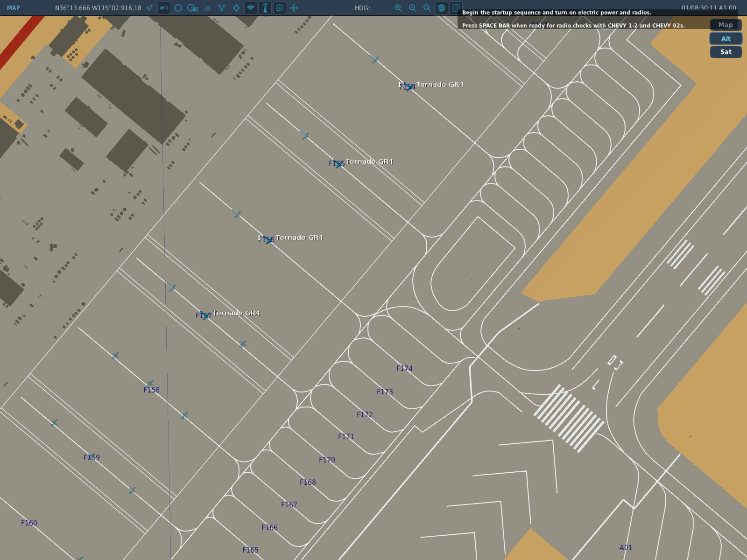Click the Tornado GR4 label beside F155
Image resolution: width=747 pixels, height=560 pixels.
(x=369, y=161)
